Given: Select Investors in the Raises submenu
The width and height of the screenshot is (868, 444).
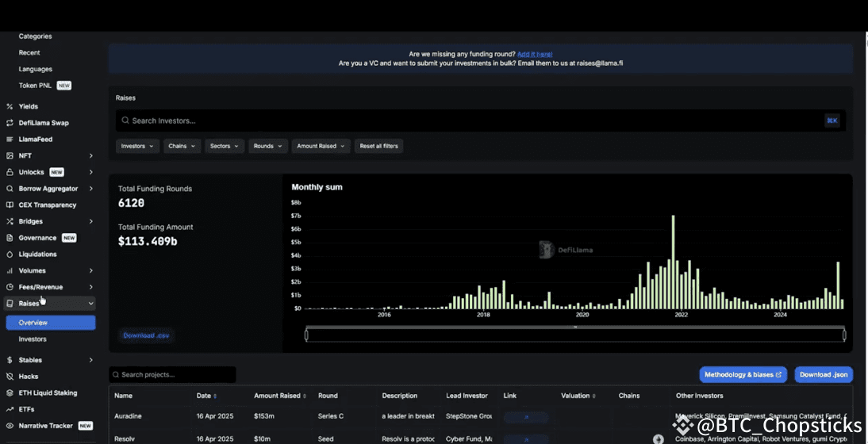Looking at the screenshot, I should [x=33, y=339].
